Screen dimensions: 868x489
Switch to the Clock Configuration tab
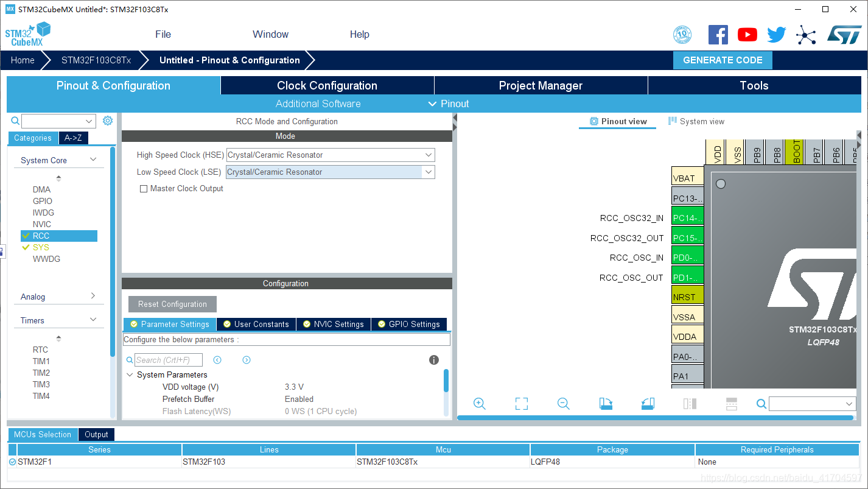coord(327,86)
